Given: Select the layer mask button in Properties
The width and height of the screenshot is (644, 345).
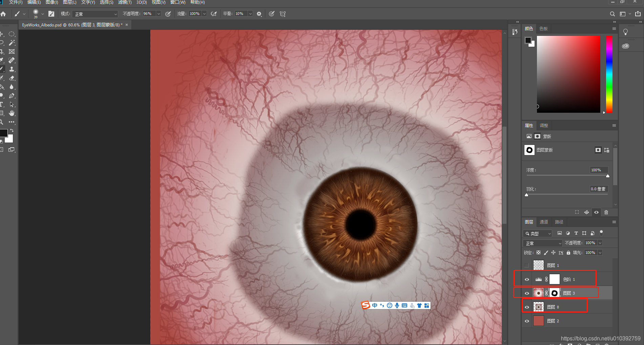Looking at the screenshot, I should pos(598,150).
